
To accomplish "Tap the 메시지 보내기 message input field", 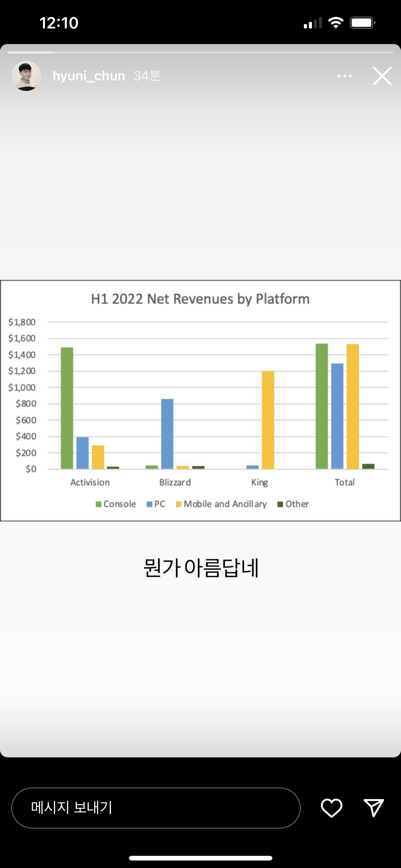I will click(x=156, y=808).
